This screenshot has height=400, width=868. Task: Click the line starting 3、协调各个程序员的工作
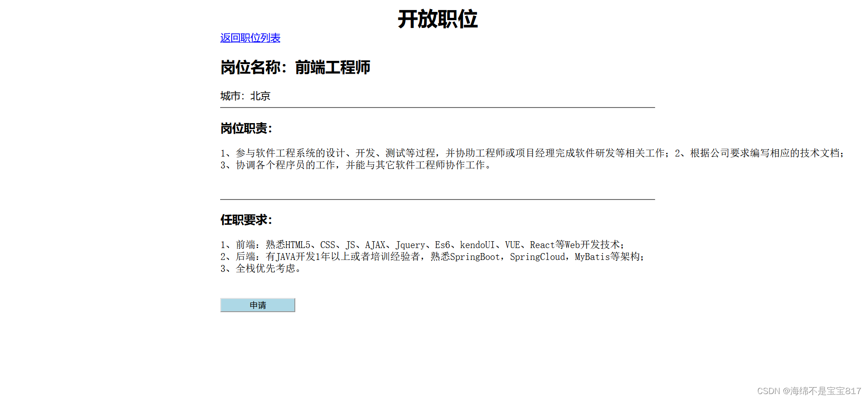tap(356, 165)
